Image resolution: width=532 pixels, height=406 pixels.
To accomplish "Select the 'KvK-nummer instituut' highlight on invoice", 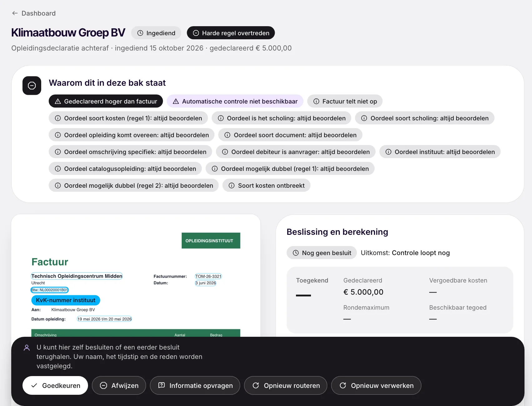I will pyautogui.click(x=66, y=300).
